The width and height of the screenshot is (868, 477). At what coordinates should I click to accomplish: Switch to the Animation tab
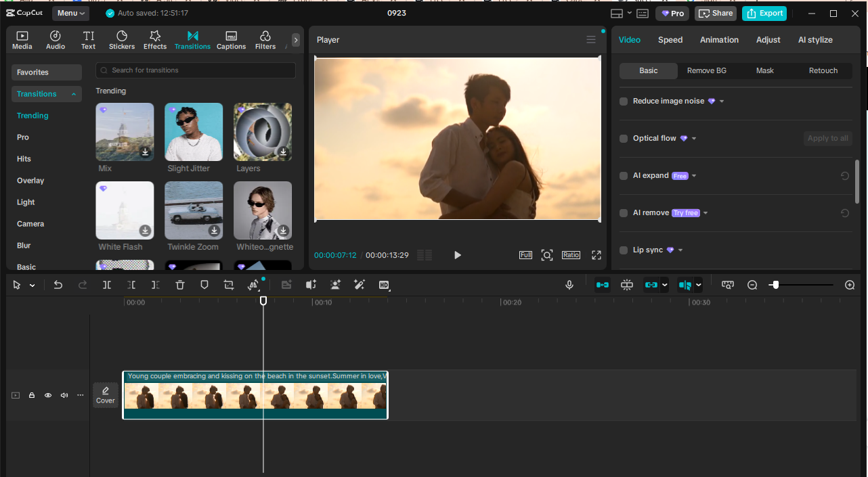[x=719, y=39]
